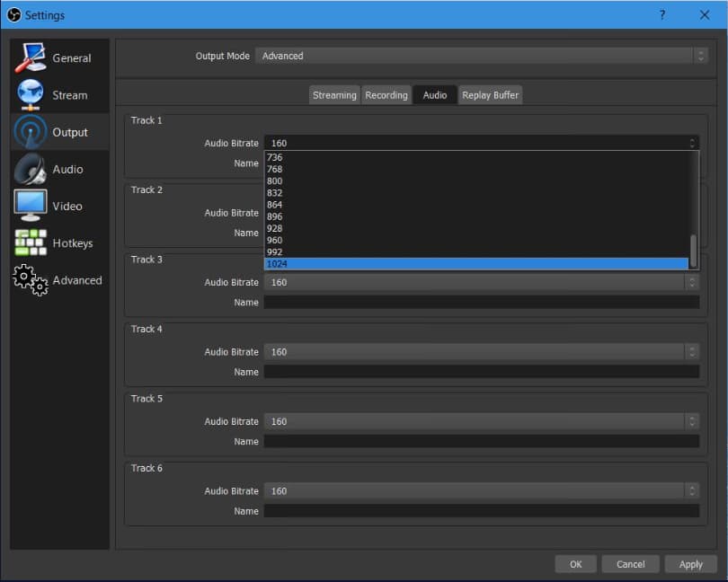The image size is (728, 582).
Task: Click the Output broadcast icon
Action: 31,132
